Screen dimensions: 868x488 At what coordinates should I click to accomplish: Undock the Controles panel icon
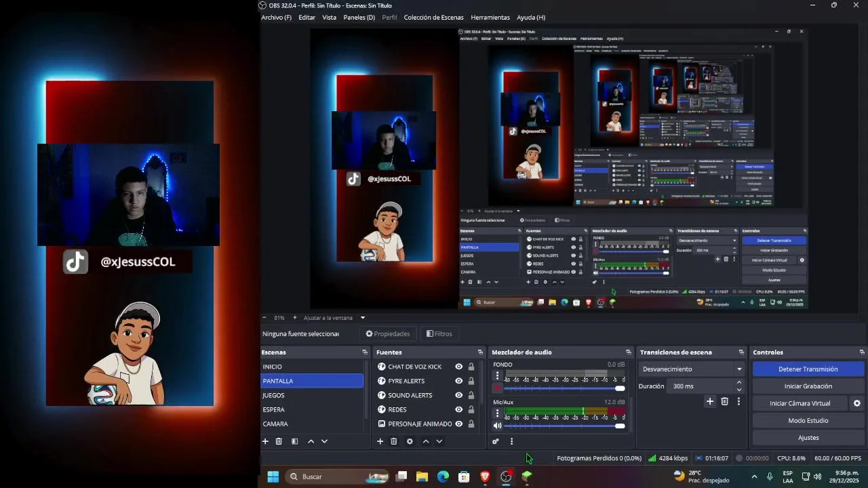pos(862,352)
